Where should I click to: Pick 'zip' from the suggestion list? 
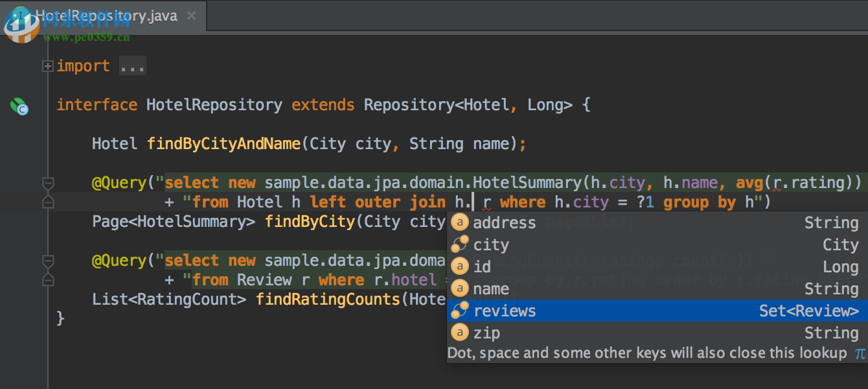pos(487,333)
